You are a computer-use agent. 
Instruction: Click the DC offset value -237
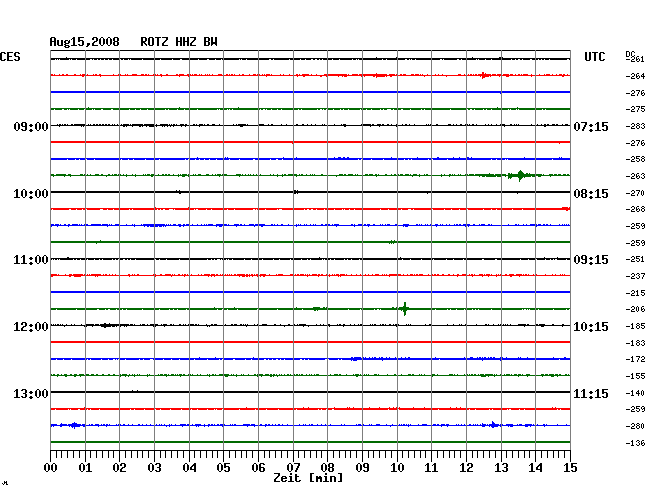click(x=635, y=276)
